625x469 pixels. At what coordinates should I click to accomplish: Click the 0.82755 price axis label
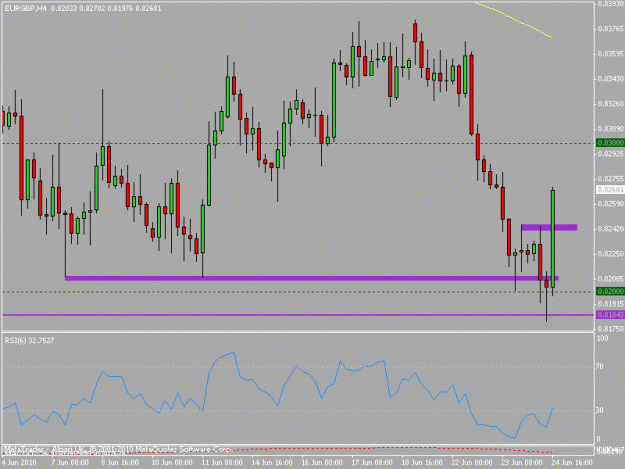coord(611,179)
